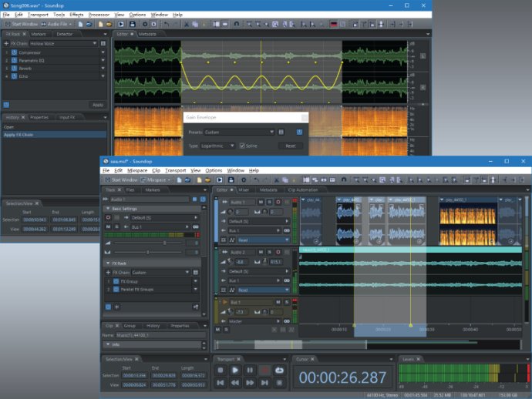
Task: Click the Cut scissors icon in the mixspace toolbar
Action: [x=277, y=180]
